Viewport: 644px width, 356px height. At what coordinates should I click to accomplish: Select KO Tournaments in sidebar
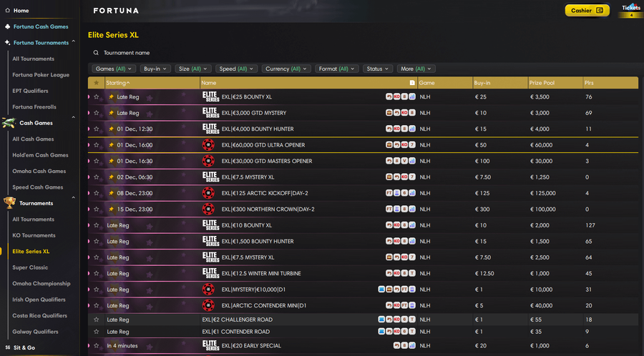[x=34, y=235]
